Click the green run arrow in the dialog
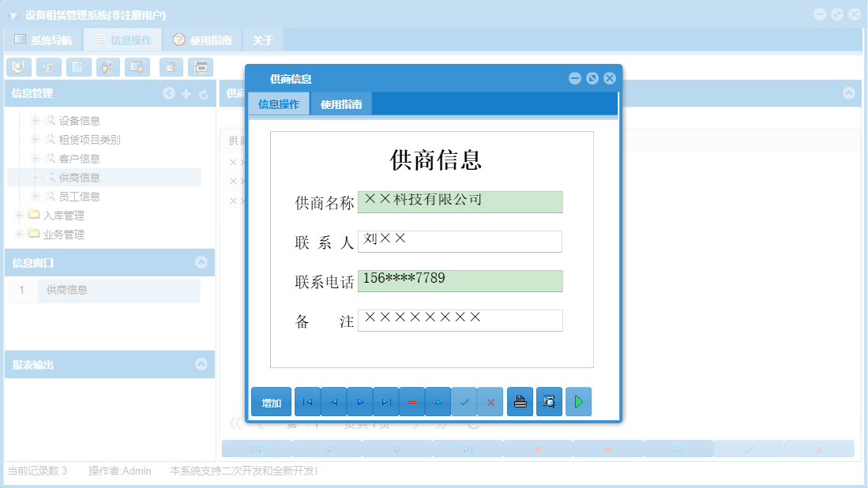Screen dimensions: 868x488 click(x=578, y=401)
